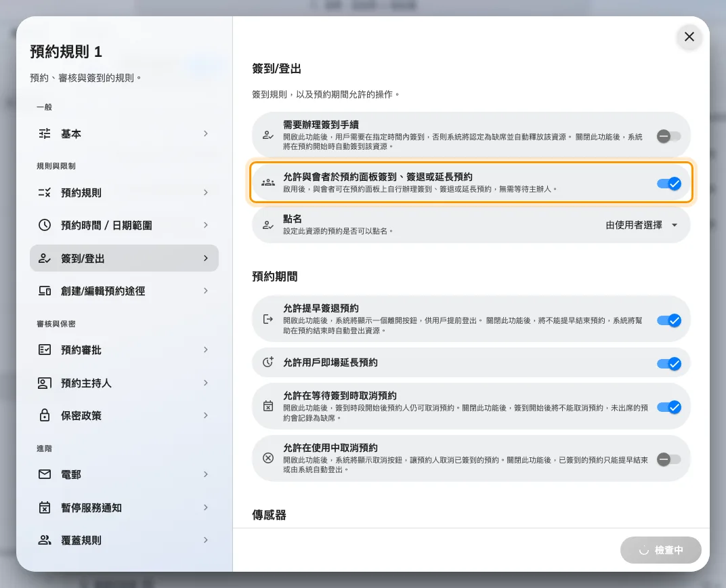The image size is (726, 588).
Task: Open the 基本 settings section
Action: (124, 134)
